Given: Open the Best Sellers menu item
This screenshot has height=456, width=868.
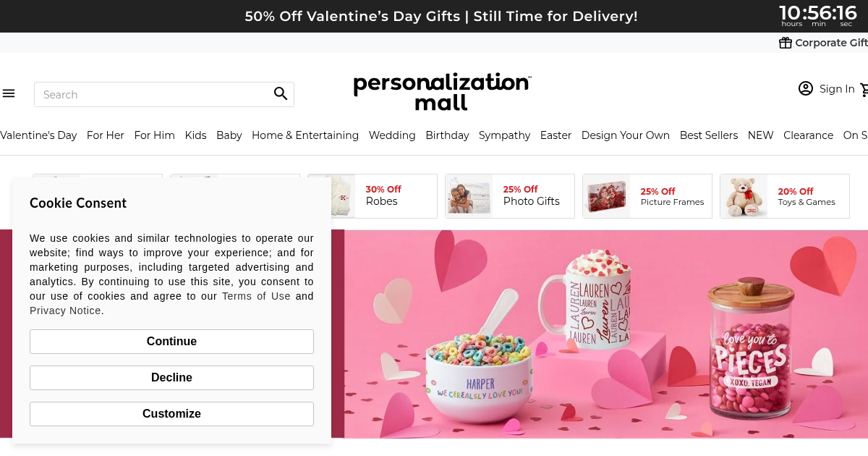Looking at the screenshot, I should 709,135.
